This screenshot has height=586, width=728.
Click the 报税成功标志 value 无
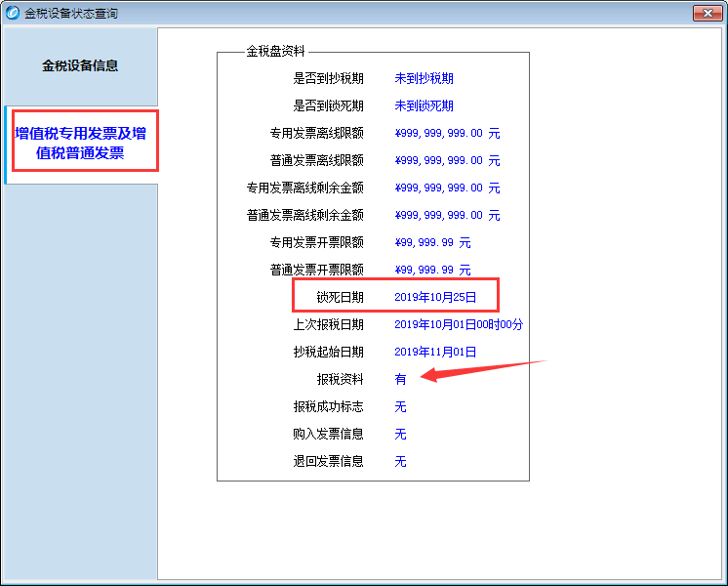coord(400,407)
